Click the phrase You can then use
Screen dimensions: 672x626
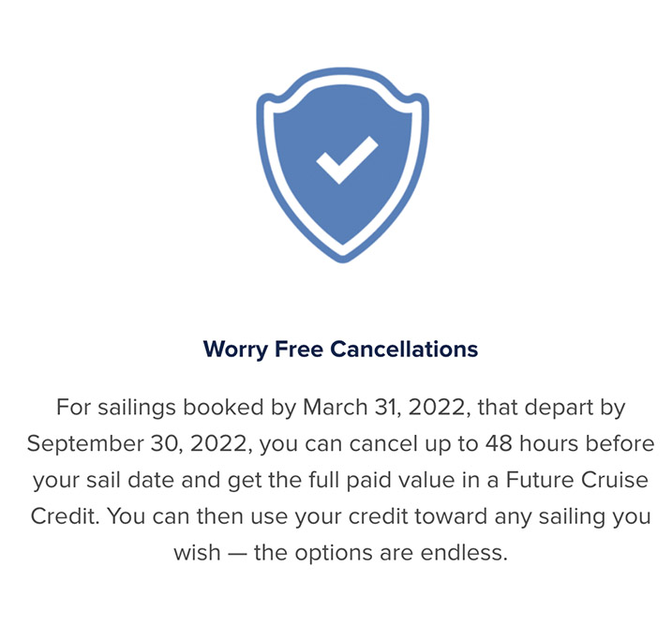(x=197, y=515)
